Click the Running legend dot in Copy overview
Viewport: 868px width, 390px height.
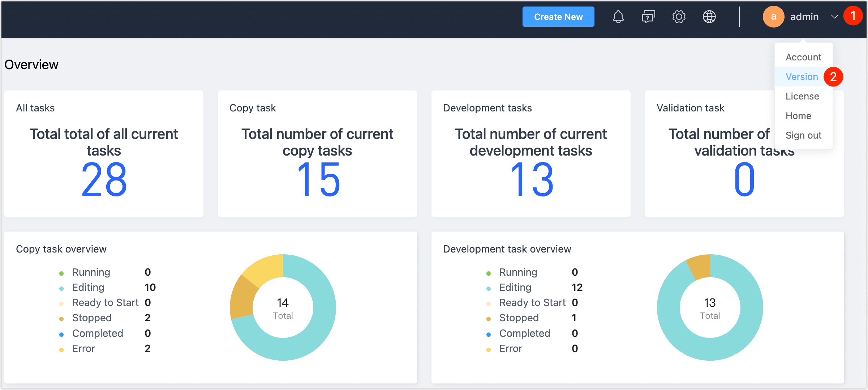point(61,274)
